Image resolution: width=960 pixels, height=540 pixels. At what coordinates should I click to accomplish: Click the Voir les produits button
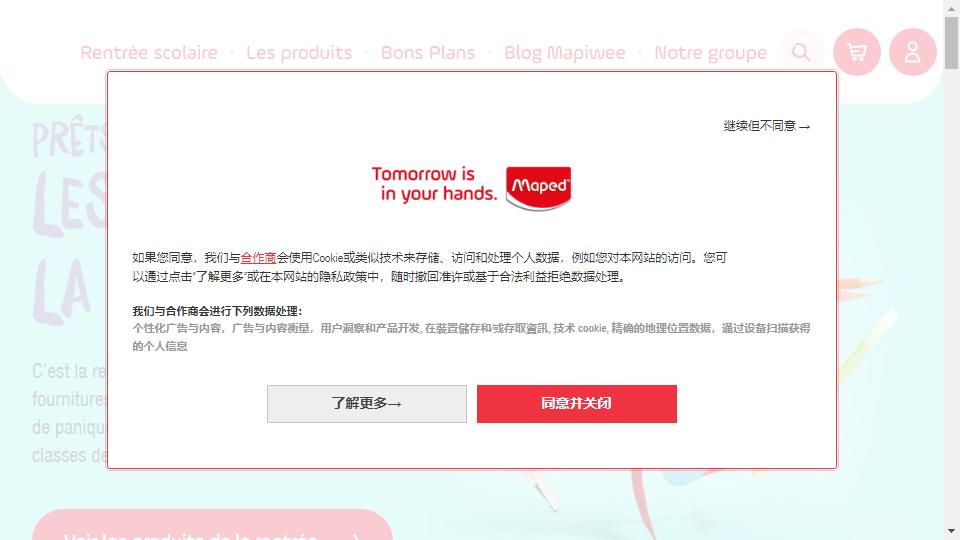click(x=212, y=525)
